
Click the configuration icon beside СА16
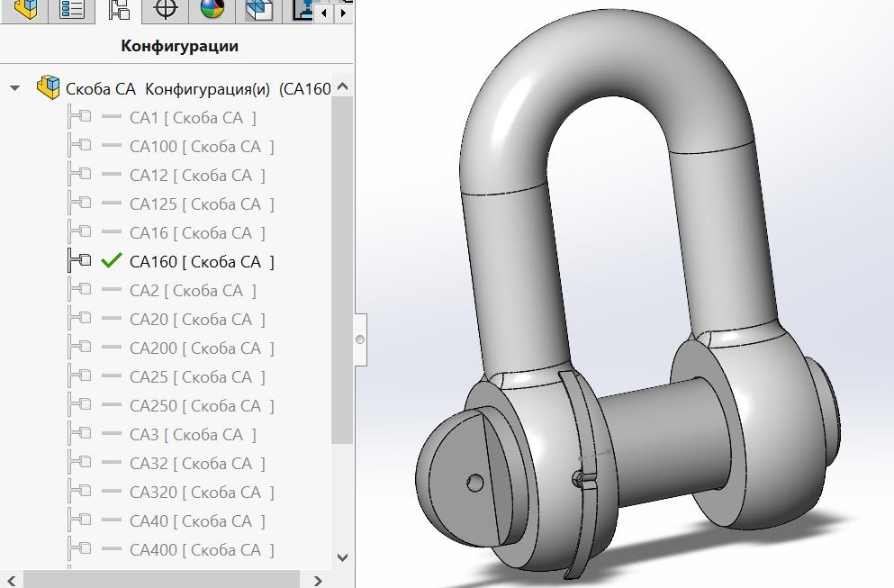(79, 231)
